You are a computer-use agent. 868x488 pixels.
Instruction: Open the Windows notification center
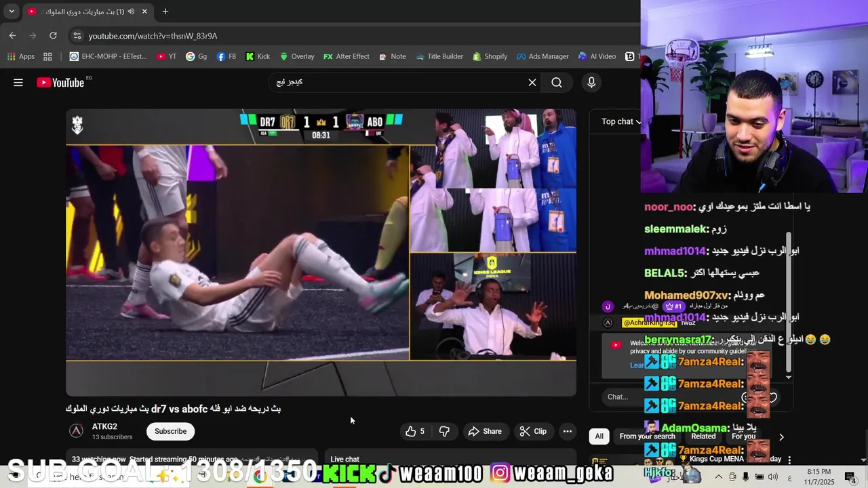850,476
